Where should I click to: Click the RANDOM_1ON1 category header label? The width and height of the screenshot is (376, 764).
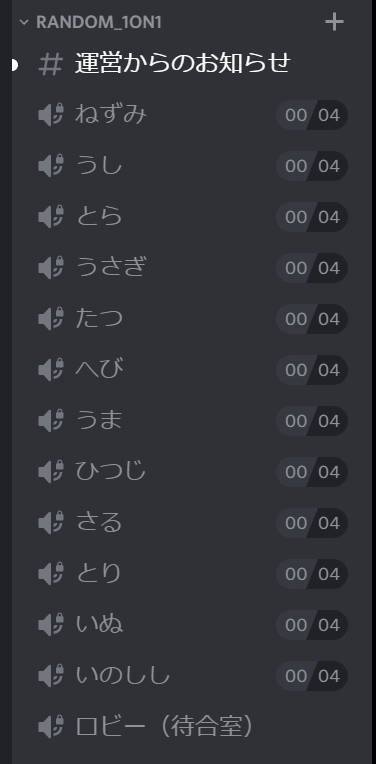click(x=99, y=22)
